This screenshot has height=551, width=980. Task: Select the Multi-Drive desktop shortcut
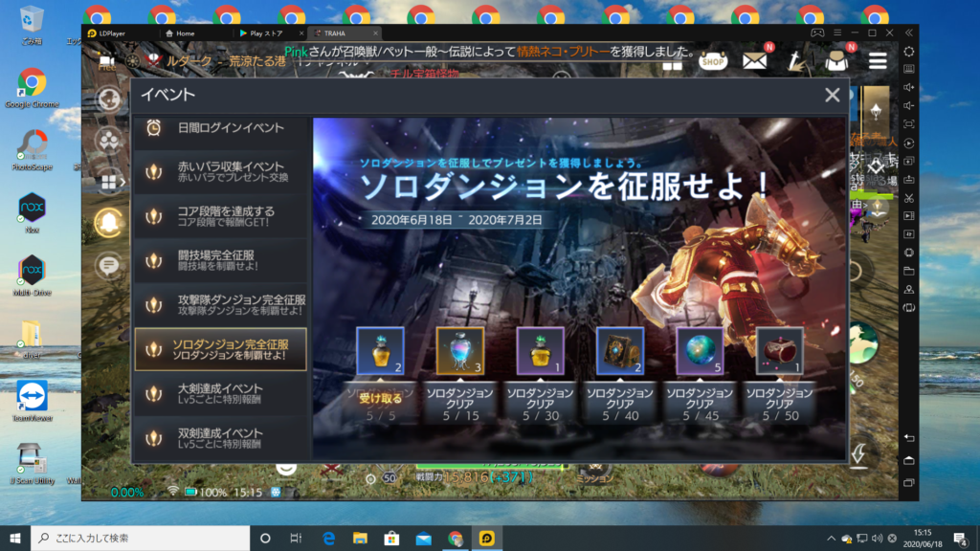point(32,275)
